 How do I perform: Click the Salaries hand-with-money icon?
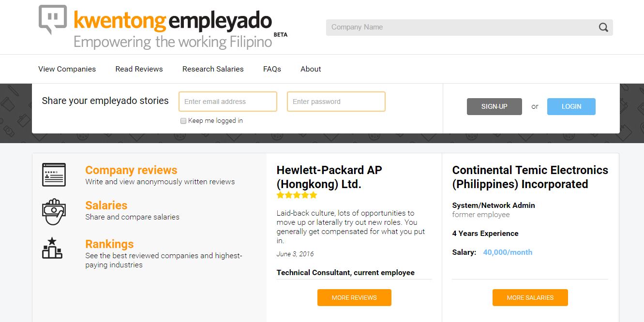[x=54, y=211]
